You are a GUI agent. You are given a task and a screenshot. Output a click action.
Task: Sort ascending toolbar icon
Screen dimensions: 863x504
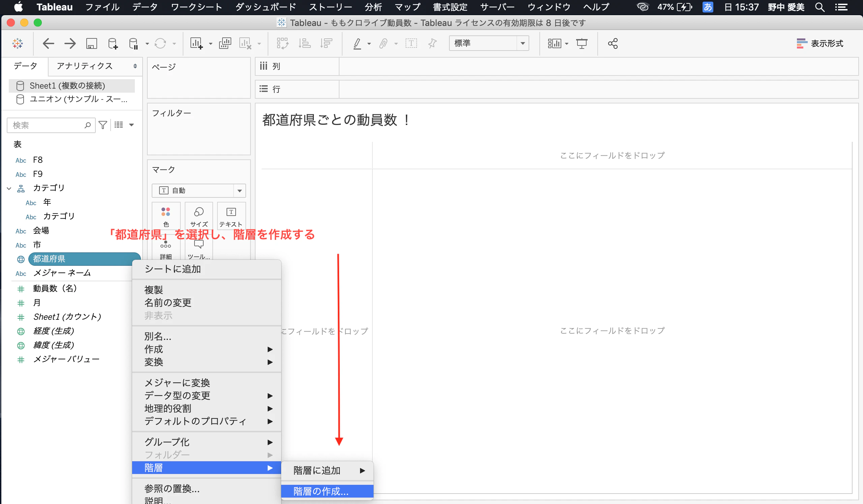point(304,43)
